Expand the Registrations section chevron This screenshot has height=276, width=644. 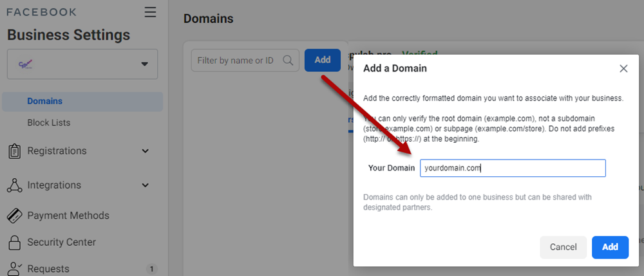tap(145, 151)
